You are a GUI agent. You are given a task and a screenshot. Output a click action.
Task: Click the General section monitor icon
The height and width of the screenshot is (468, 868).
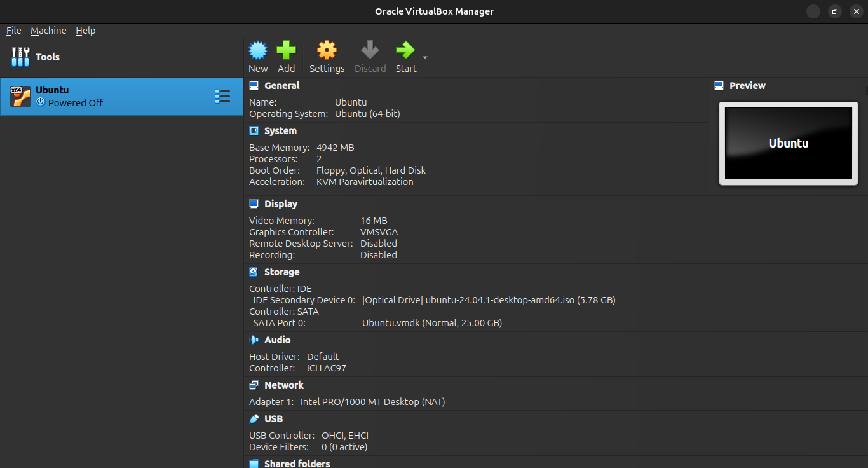tap(254, 86)
